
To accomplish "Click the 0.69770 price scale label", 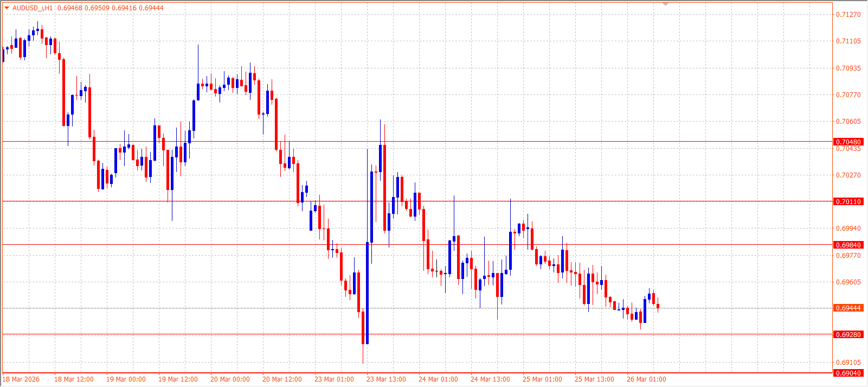I will tap(848, 256).
